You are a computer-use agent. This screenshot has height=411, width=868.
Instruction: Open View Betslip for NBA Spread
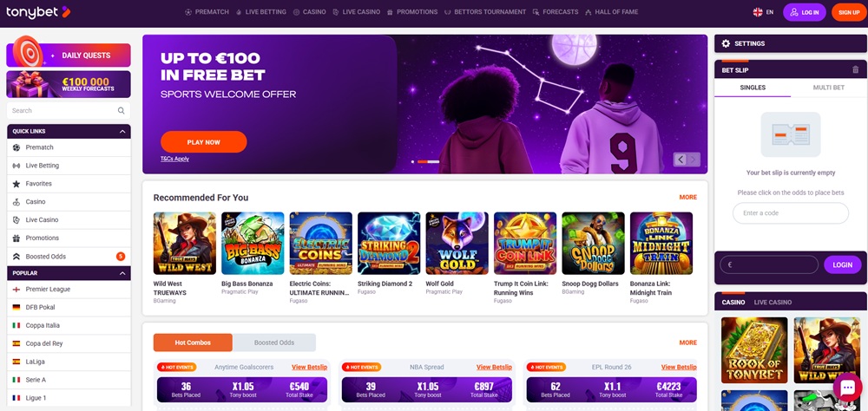(x=494, y=368)
